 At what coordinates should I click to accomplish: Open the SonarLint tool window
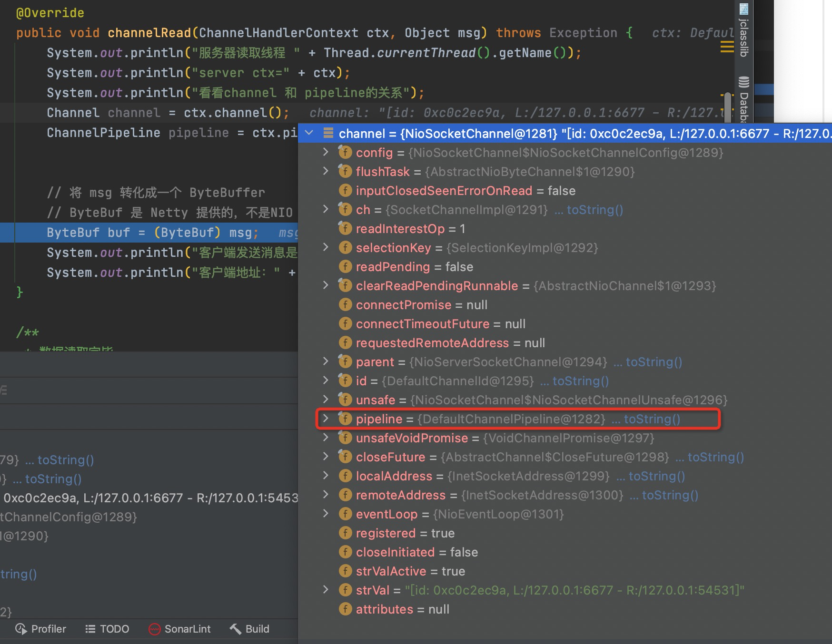[x=179, y=629]
